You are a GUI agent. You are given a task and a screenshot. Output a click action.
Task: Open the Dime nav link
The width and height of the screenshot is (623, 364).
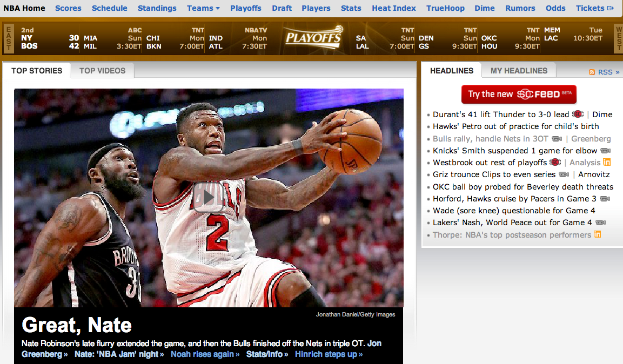click(485, 8)
